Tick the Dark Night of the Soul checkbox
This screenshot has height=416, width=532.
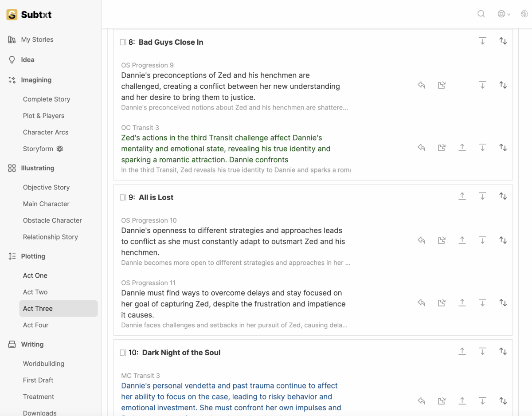[123, 353]
